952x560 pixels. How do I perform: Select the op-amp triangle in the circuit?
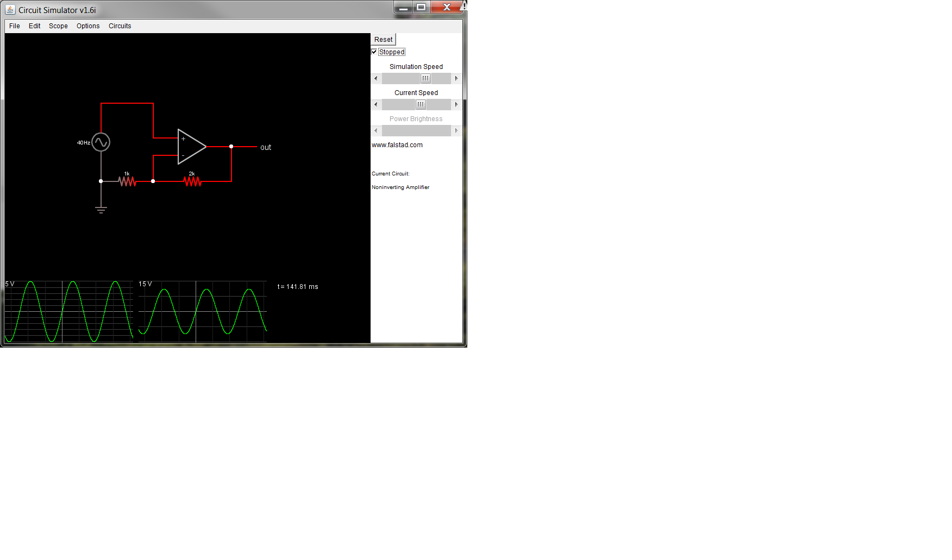click(190, 147)
